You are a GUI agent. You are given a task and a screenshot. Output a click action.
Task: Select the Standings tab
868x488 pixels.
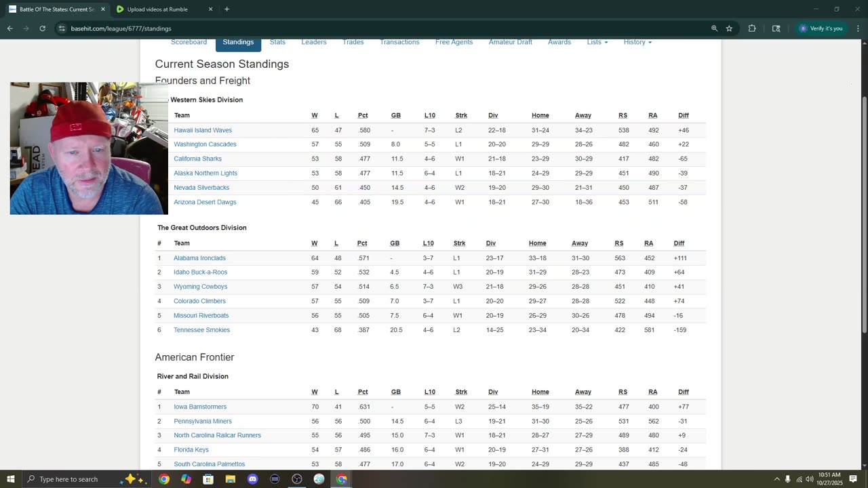(x=238, y=42)
